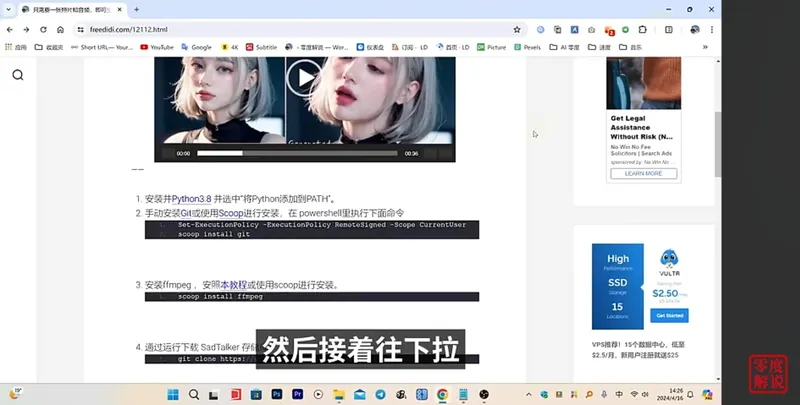Seek on the video progress bar
The width and height of the screenshot is (800, 405).
pyautogui.click(x=297, y=153)
